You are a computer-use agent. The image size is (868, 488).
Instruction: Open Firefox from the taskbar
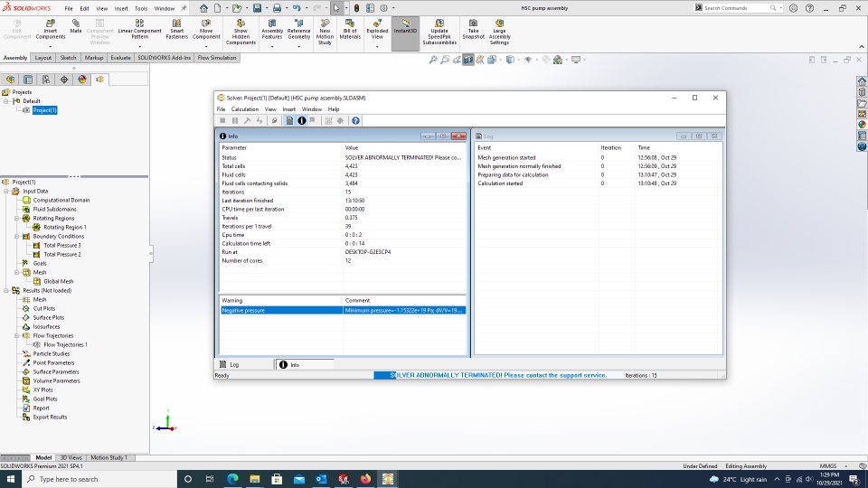coord(365,479)
